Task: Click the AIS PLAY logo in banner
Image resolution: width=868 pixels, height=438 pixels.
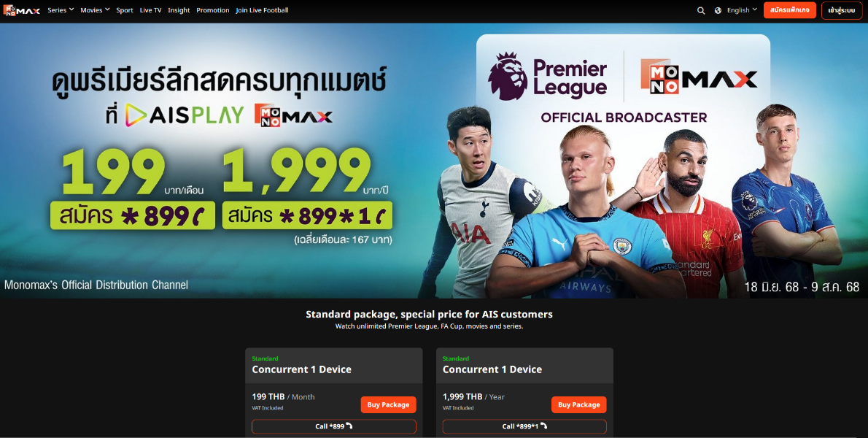Action: point(185,115)
